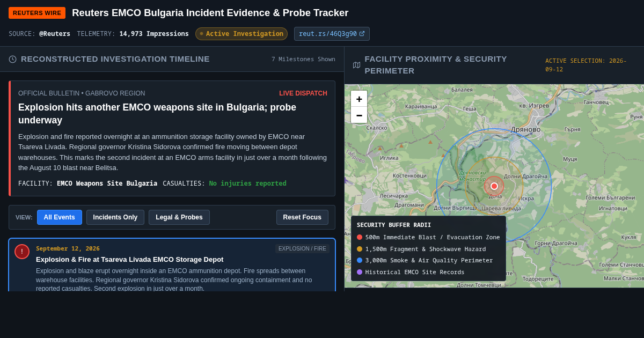Click the red 500m Immediate Blast legend swatch
The height and width of the screenshot is (338, 644).
(360, 237)
